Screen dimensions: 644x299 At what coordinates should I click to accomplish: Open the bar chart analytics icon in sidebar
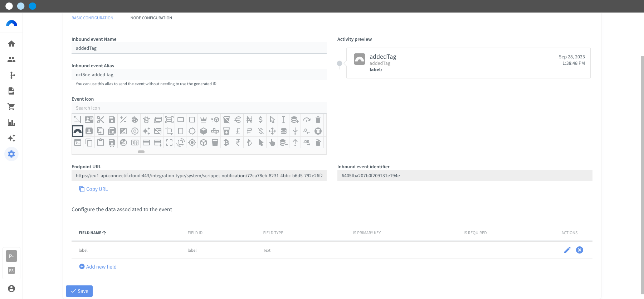coord(11,122)
